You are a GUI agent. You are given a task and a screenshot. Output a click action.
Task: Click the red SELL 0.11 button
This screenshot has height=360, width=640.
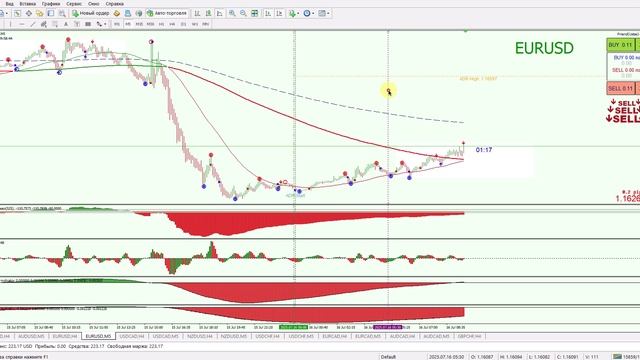[x=620, y=88]
